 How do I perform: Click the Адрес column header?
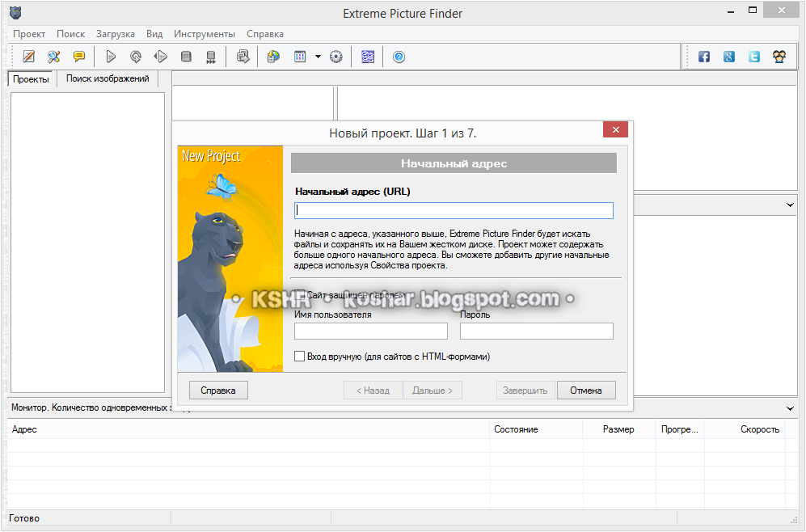click(x=248, y=429)
